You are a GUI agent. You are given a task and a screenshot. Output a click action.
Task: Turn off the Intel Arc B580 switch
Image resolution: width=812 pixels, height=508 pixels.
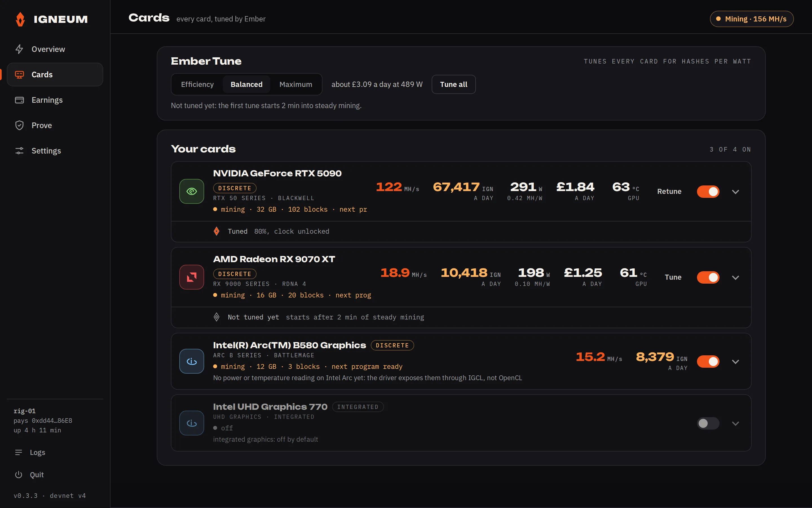pyautogui.click(x=708, y=362)
